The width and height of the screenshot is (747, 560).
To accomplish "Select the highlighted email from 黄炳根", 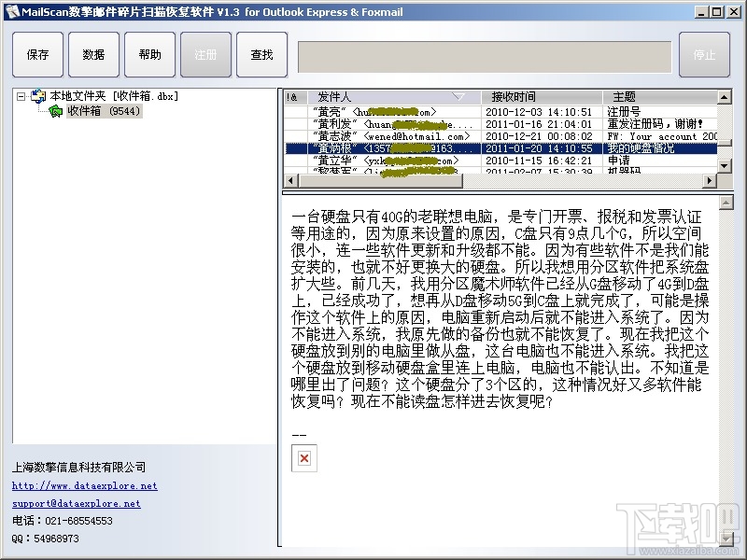I will pyautogui.click(x=500, y=148).
